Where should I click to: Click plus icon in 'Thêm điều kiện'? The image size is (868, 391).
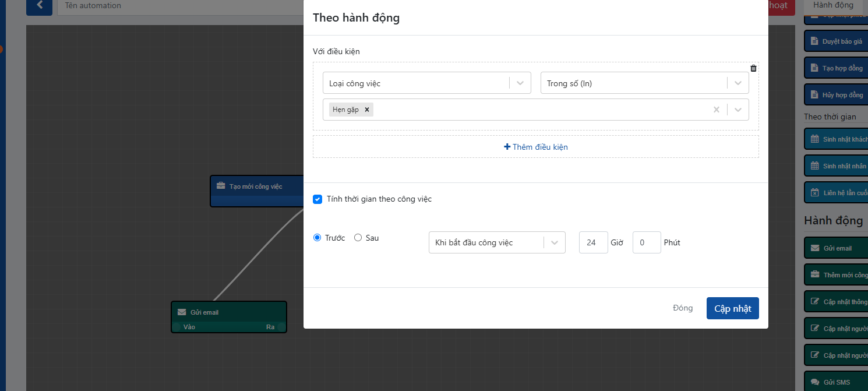pos(507,147)
